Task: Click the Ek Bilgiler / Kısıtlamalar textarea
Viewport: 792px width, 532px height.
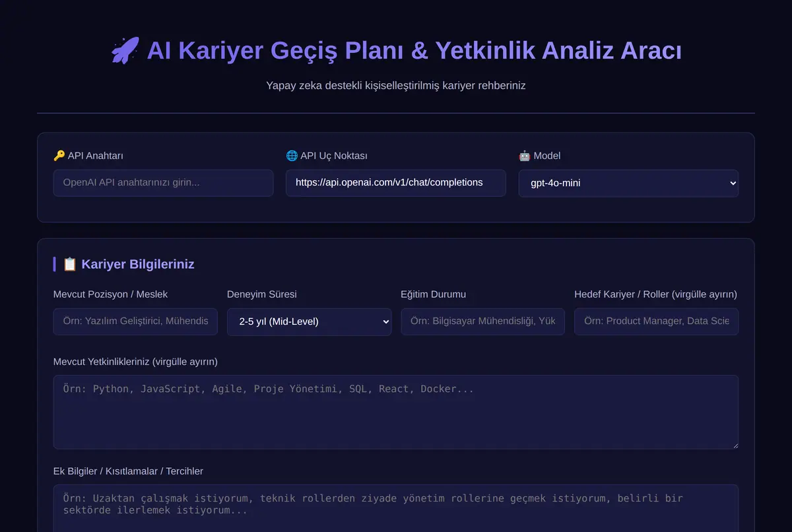Action: [x=396, y=508]
